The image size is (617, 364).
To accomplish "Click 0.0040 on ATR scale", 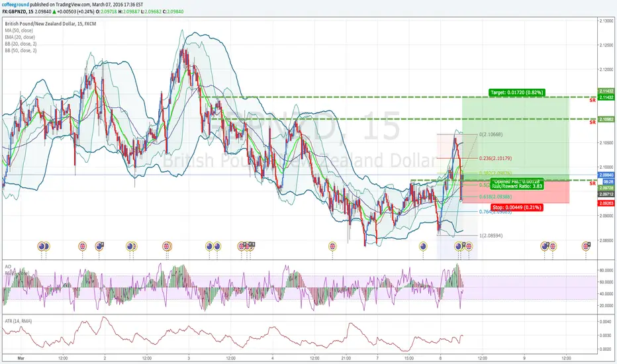I will 605,322.
